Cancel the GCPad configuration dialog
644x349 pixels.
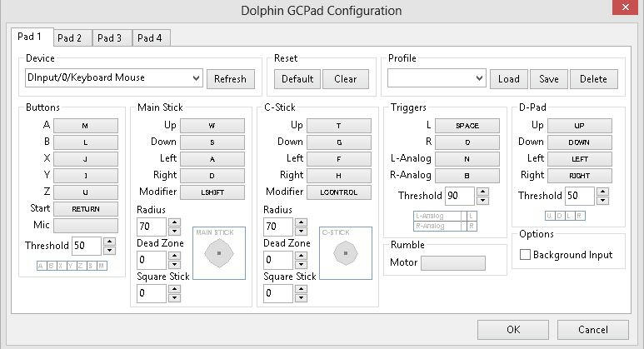coord(593,330)
